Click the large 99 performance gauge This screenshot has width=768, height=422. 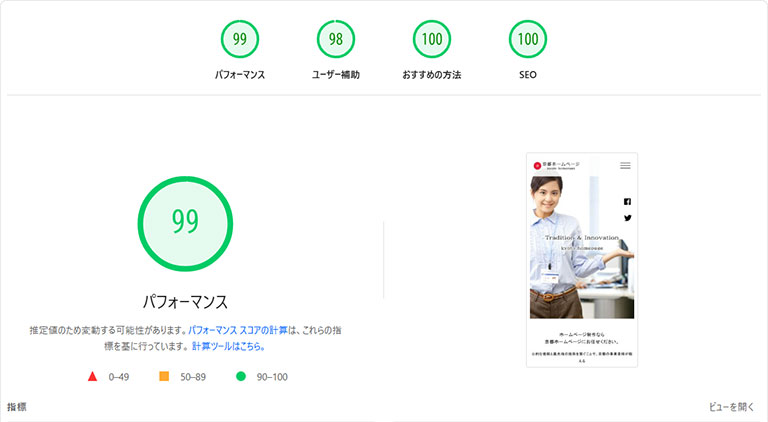(185, 224)
